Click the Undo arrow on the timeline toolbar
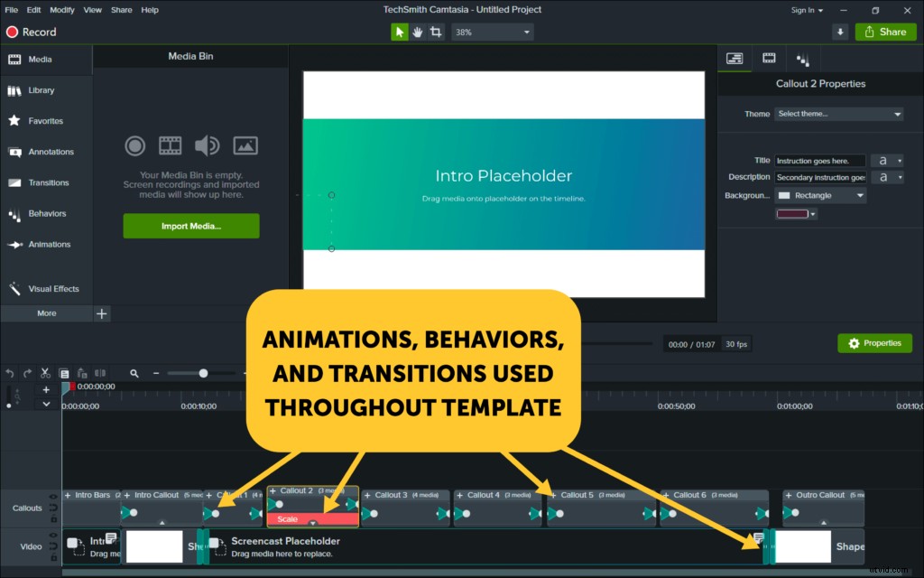The image size is (924, 578). pos(9,373)
